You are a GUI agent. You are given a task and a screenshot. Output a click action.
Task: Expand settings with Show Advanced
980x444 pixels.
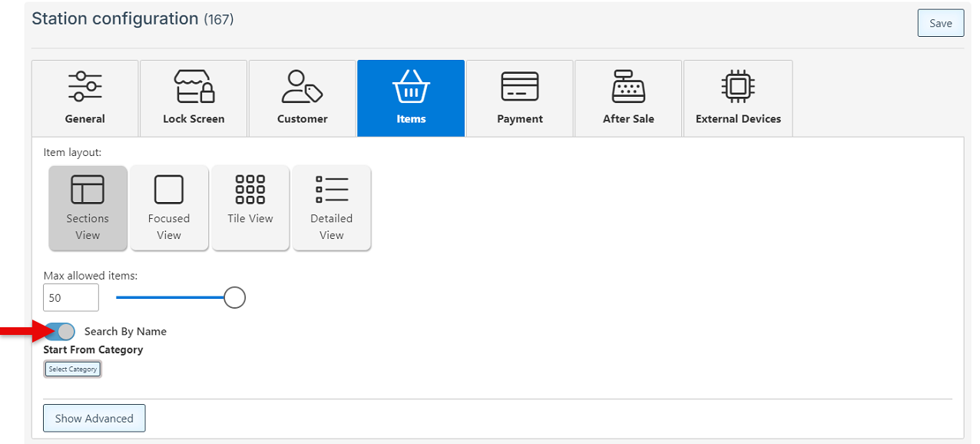point(94,419)
